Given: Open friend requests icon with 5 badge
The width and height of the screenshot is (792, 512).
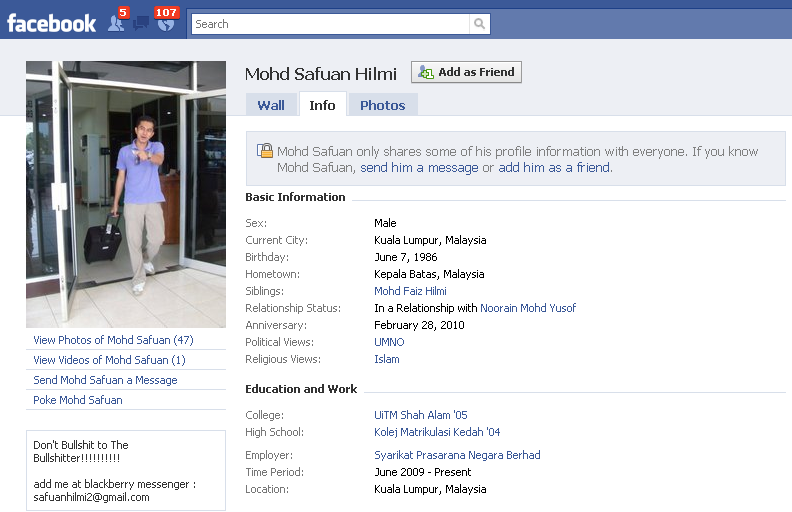Looking at the screenshot, I should pyautogui.click(x=117, y=22).
